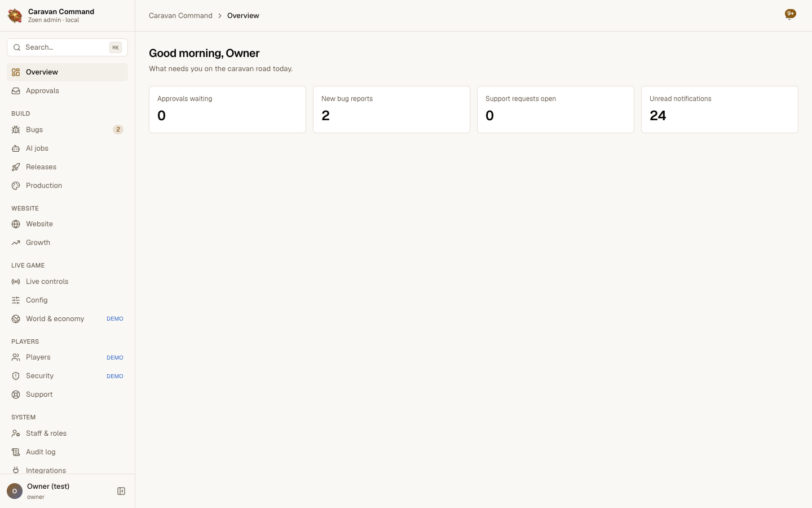
Task: Open the Growth section
Action: pos(67,243)
